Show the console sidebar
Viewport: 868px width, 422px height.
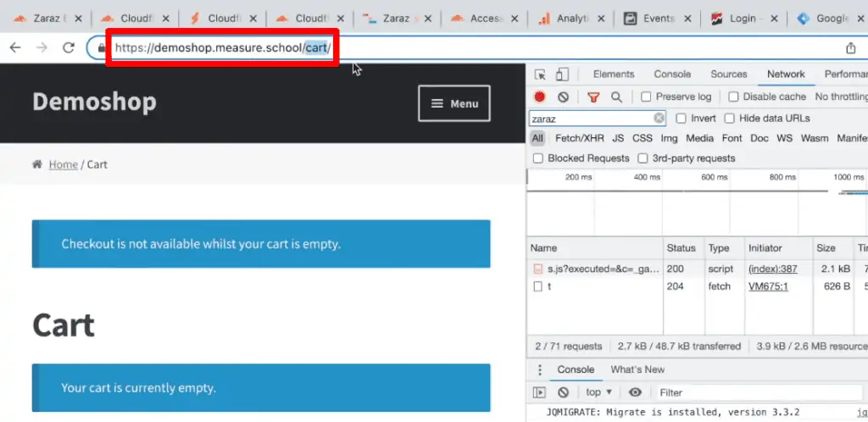(539, 392)
